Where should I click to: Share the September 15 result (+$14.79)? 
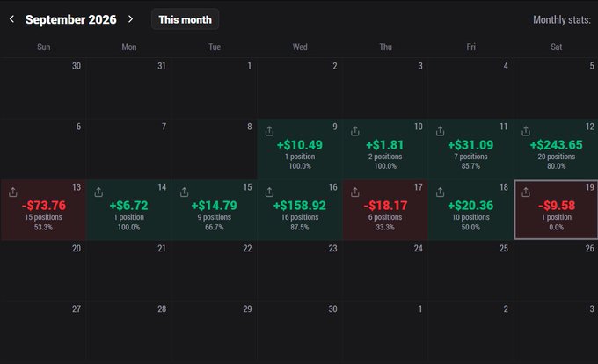(x=184, y=192)
